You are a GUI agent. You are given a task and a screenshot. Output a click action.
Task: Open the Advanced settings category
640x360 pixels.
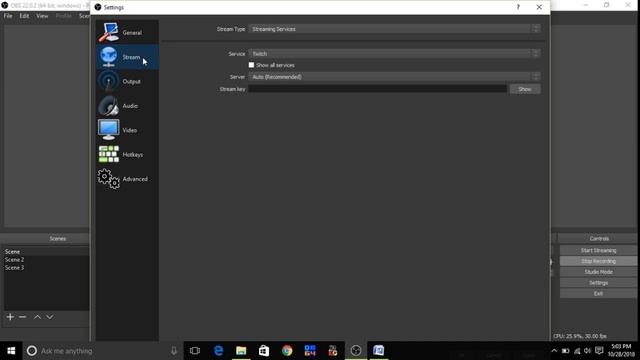click(127, 179)
